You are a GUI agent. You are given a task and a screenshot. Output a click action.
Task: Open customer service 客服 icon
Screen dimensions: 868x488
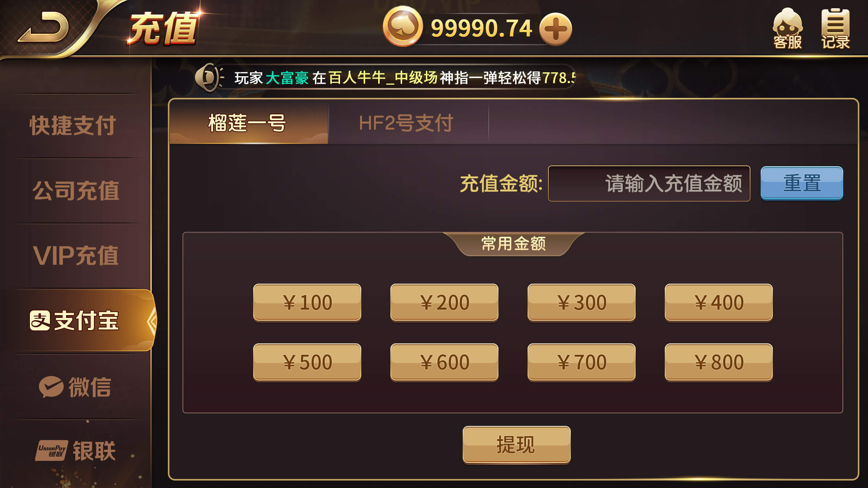787,29
